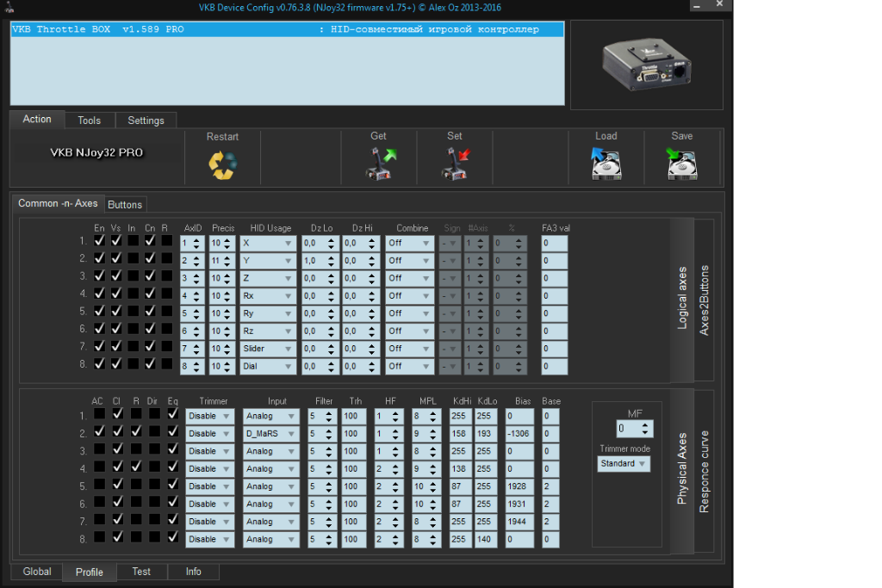Screen dimensions: 882x588
Task: Toggle Vs checkbox for logical axis 2
Action: point(116,258)
